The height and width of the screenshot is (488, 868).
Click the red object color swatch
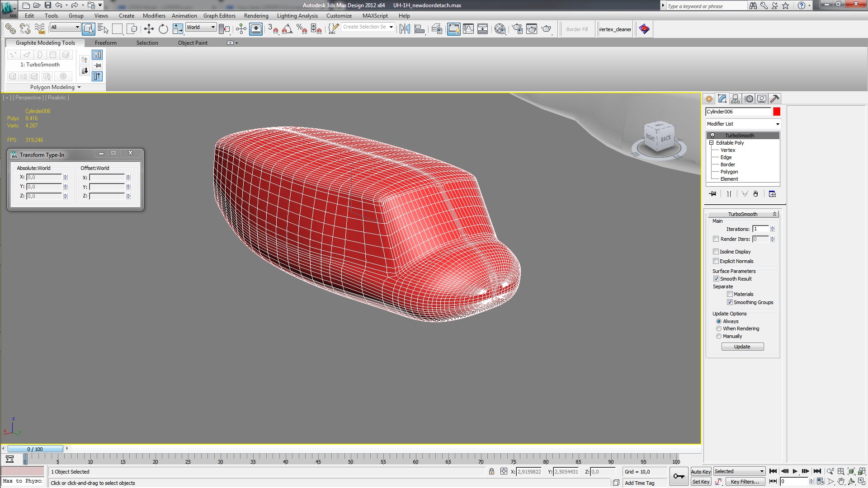point(777,112)
